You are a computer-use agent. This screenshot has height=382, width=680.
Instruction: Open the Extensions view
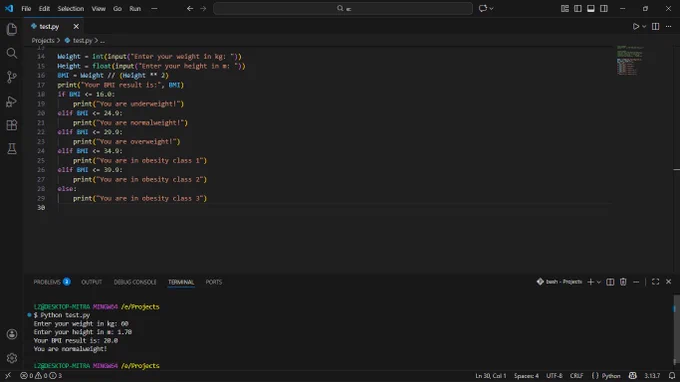click(12, 125)
